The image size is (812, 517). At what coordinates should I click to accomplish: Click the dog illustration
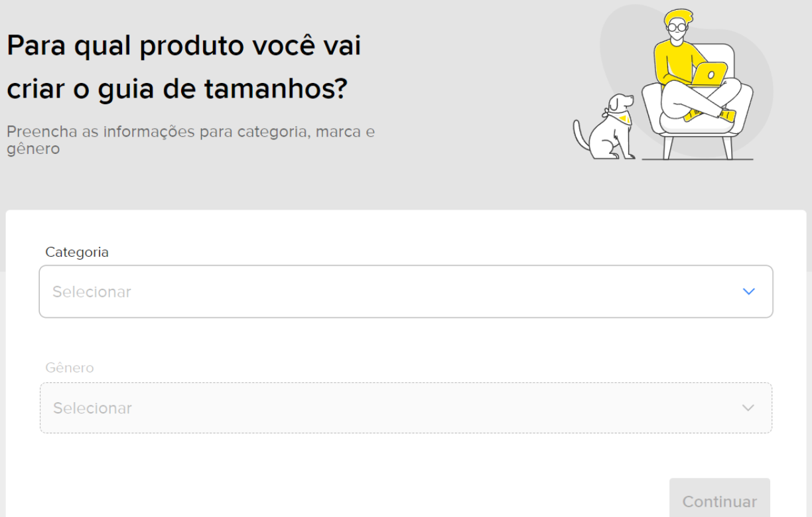(604, 127)
